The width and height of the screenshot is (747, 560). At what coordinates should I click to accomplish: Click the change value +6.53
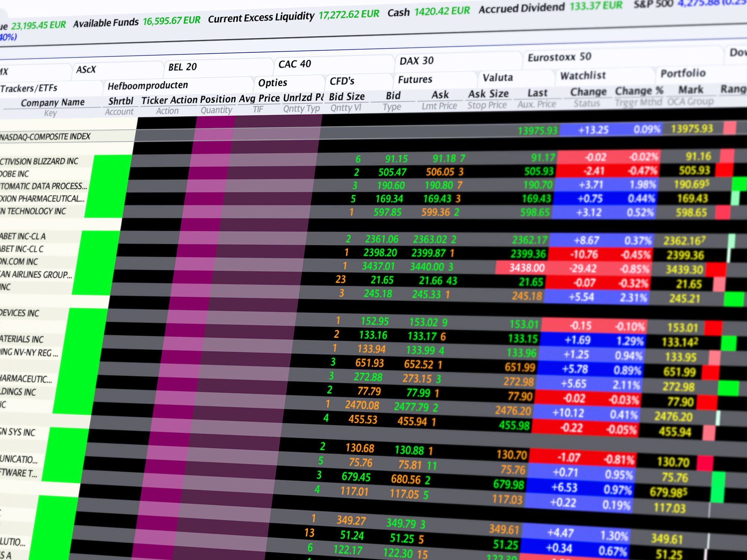pyautogui.click(x=564, y=488)
